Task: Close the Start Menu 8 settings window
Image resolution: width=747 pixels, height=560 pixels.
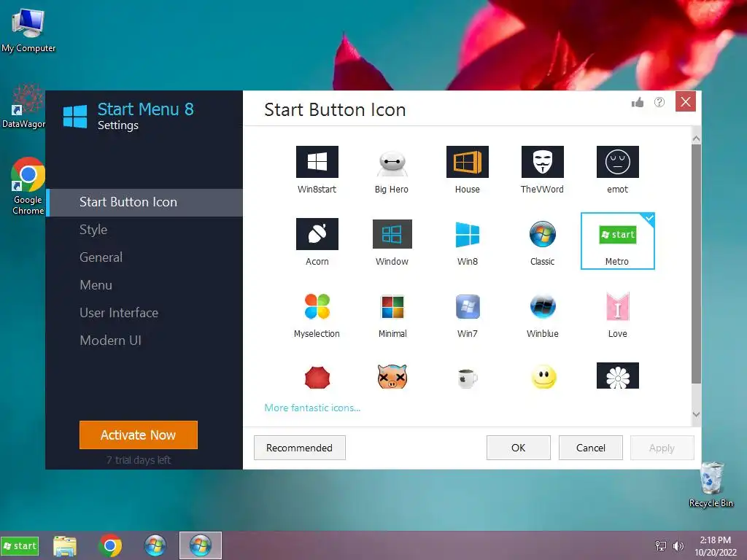Action: pyautogui.click(x=686, y=101)
